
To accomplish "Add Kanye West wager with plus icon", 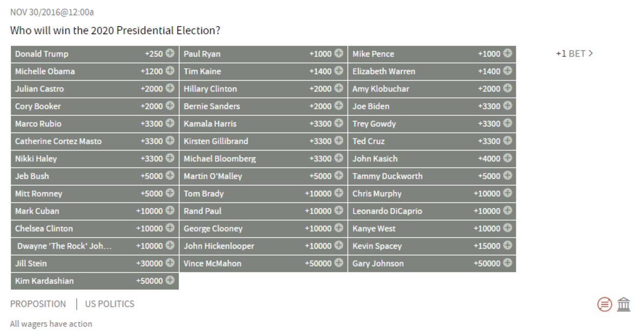I will 507,228.
